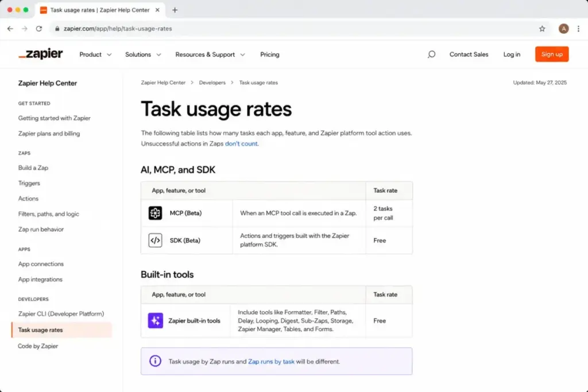
Task: Close the Task usage rates tab
Action: [x=157, y=10]
